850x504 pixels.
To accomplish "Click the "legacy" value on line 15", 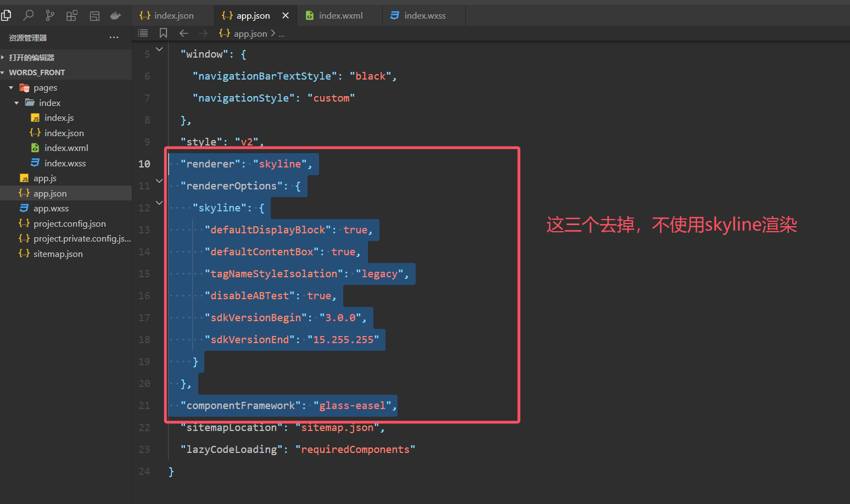I will [x=379, y=274].
